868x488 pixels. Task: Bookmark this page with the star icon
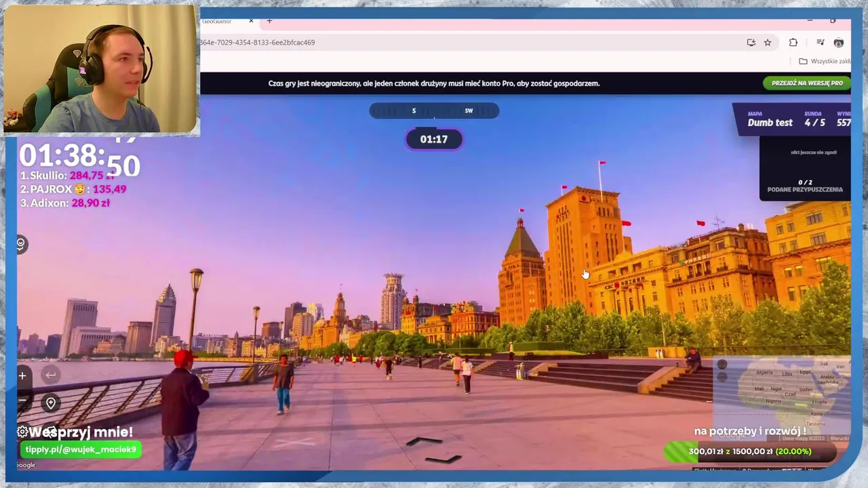tap(768, 42)
